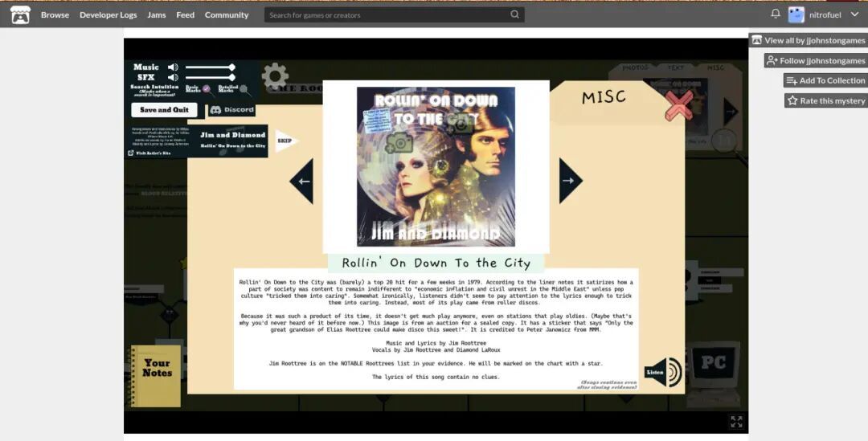
Task: Toggle fullscreen for the game
Action: (736, 422)
